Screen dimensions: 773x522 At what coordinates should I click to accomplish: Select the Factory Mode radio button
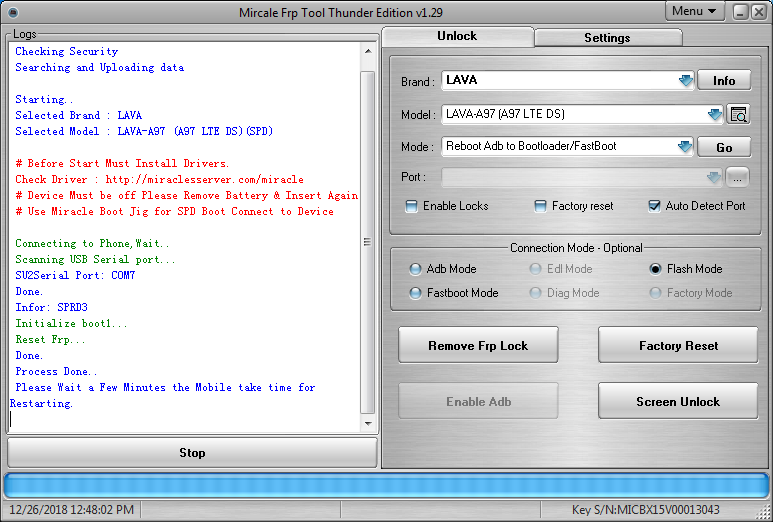coord(655,293)
